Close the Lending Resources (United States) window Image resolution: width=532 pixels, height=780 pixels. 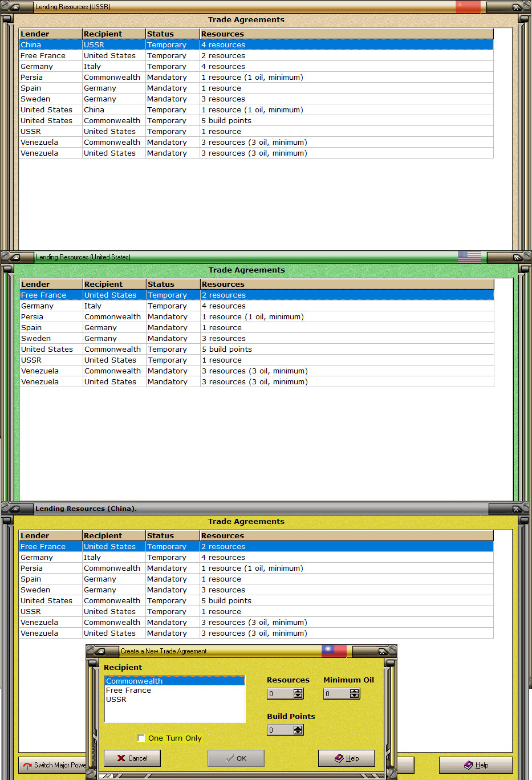coord(518,257)
